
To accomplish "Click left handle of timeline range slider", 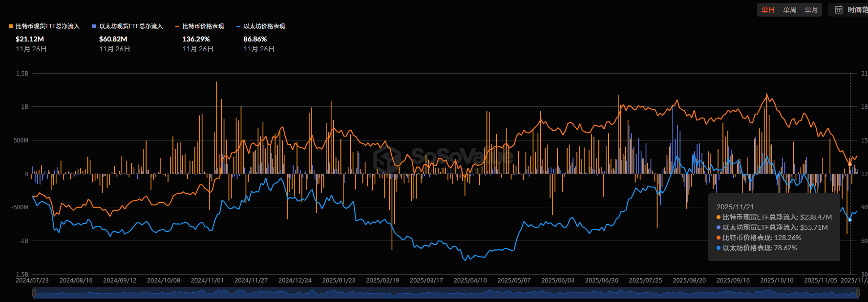I will [34, 293].
